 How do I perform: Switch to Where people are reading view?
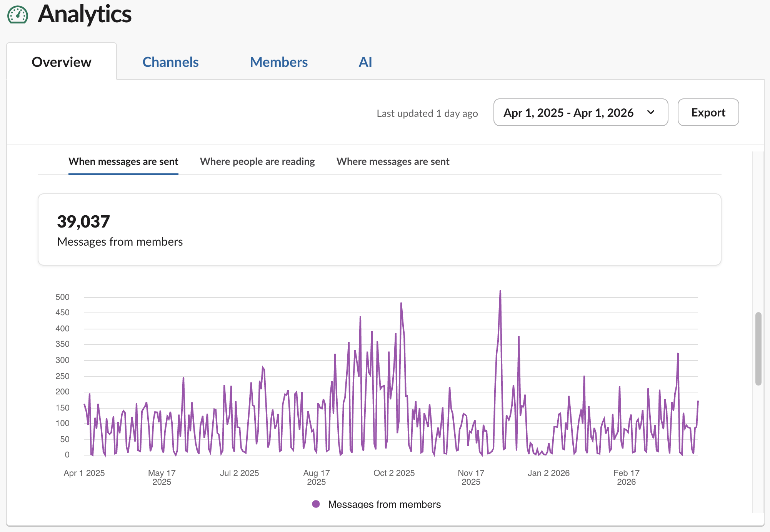tap(257, 161)
